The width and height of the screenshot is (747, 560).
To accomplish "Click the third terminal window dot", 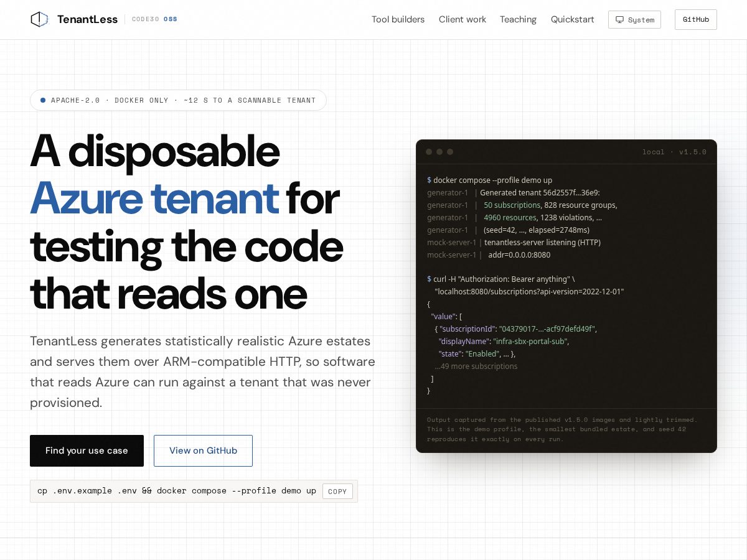I will tap(450, 152).
